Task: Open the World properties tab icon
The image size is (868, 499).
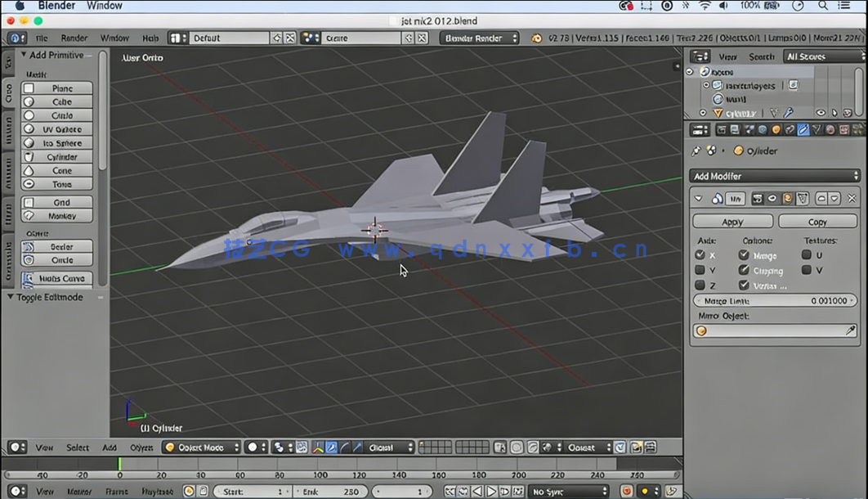Action: pos(763,129)
